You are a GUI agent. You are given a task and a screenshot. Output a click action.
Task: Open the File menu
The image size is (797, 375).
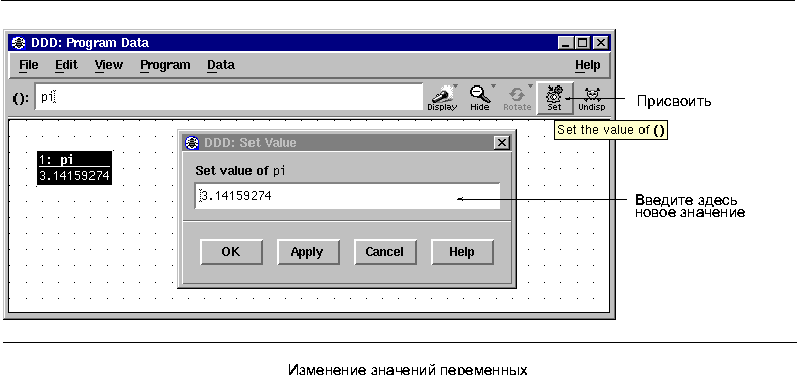click(28, 65)
